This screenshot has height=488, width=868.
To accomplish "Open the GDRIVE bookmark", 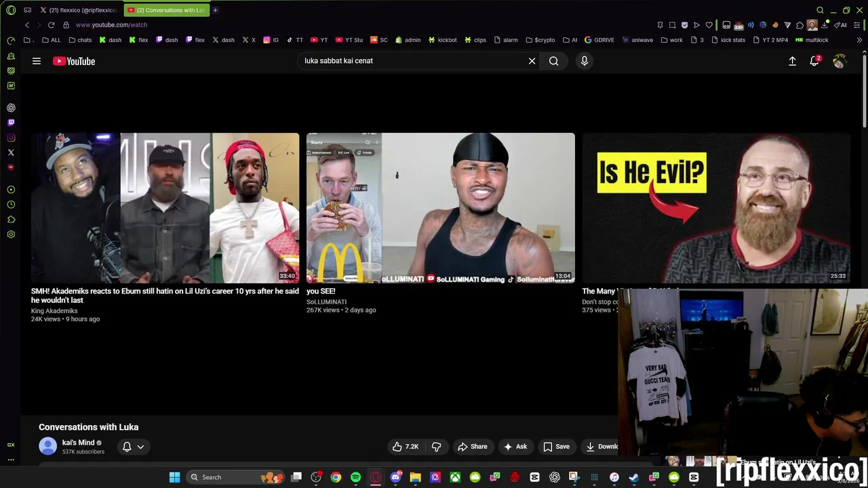I will (x=599, y=40).
